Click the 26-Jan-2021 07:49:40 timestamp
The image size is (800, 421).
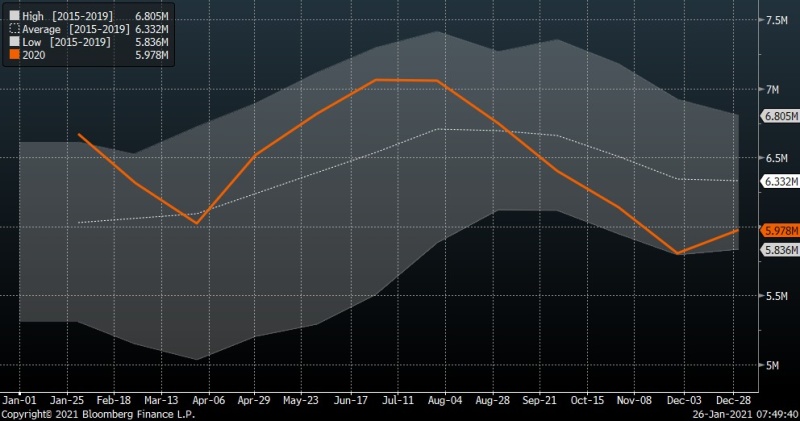point(745,414)
